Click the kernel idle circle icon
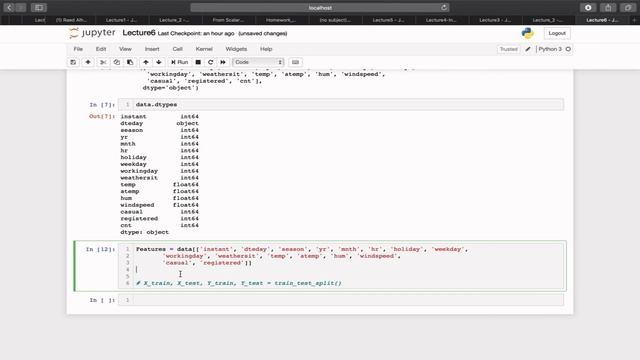640x360 pixels. tap(568, 49)
